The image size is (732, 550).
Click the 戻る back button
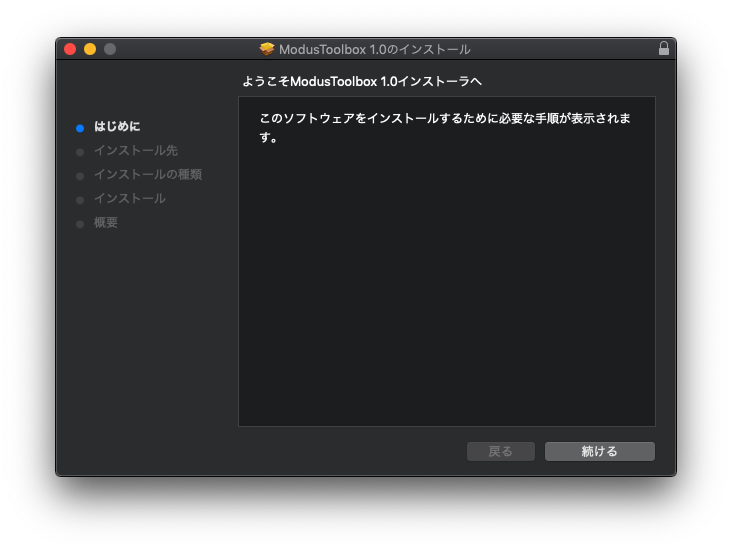point(500,451)
